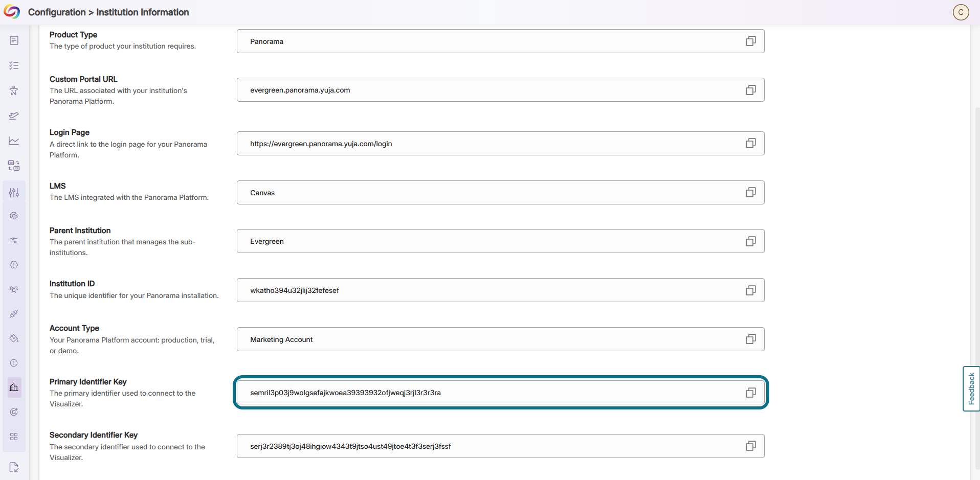Open the Feedback side tab
The image size is (980, 480).
(971, 388)
